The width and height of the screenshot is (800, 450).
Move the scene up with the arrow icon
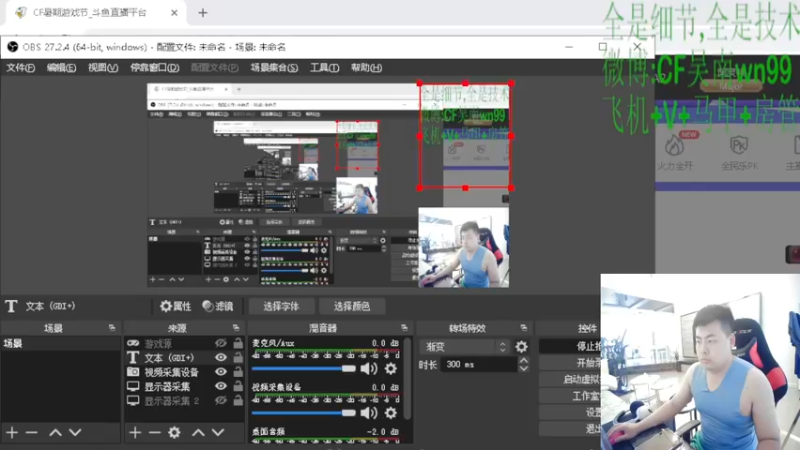[55, 433]
